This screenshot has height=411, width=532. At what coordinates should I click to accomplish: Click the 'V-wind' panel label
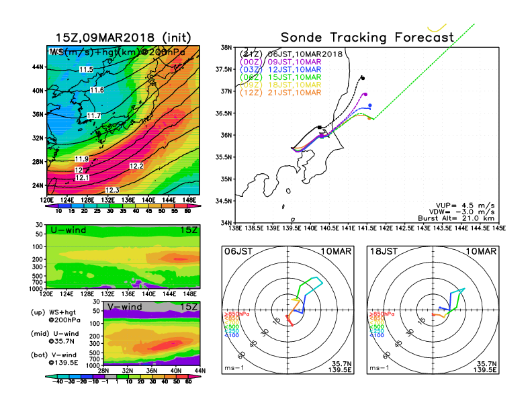(x=124, y=306)
